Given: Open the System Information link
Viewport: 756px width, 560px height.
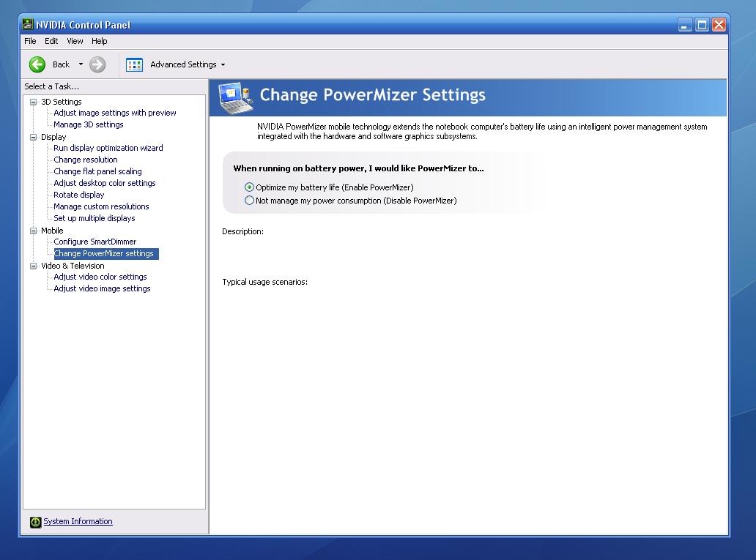Looking at the screenshot, I should click(x=78, y=521).
